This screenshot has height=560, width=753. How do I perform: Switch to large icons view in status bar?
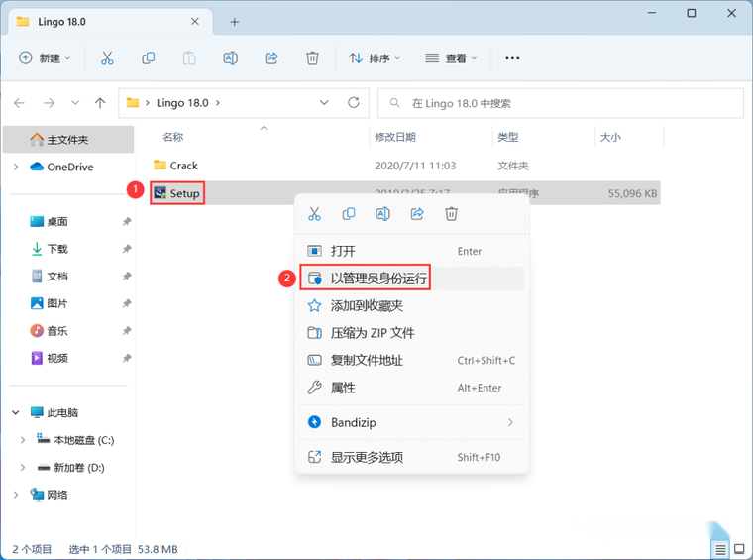coord(739,549)
